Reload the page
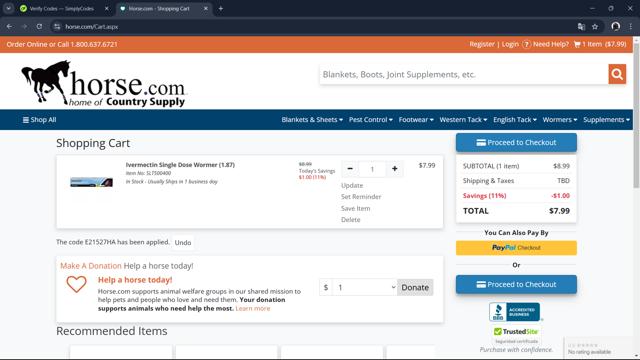640x360 pixels. pos(39,27)
